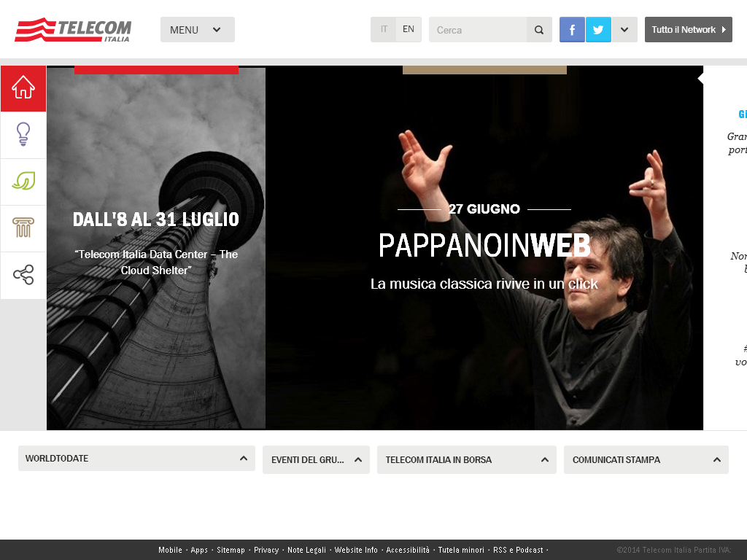Open the RSS e Podcast footer link
The height and width of the screenshot is (560, 747).
pos(518,550)
